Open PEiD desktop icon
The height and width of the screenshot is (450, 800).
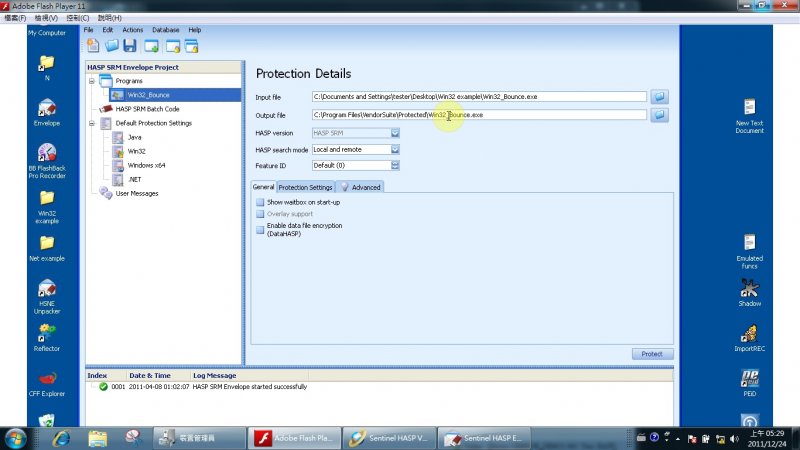coord(749,383)
